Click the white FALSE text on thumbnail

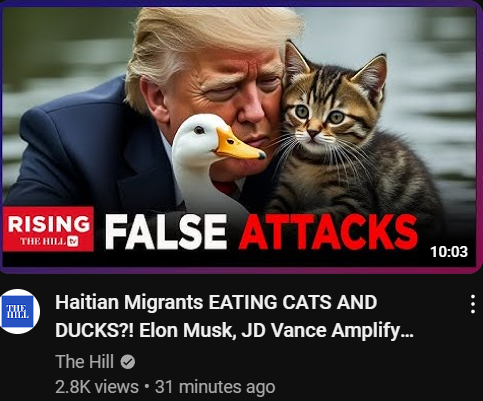166,231
